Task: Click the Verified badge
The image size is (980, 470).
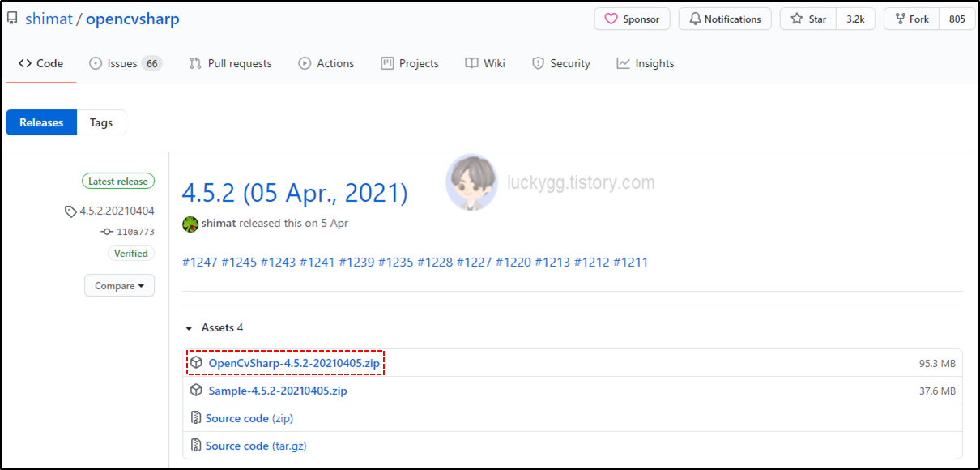Action: [x=131, y=253]
